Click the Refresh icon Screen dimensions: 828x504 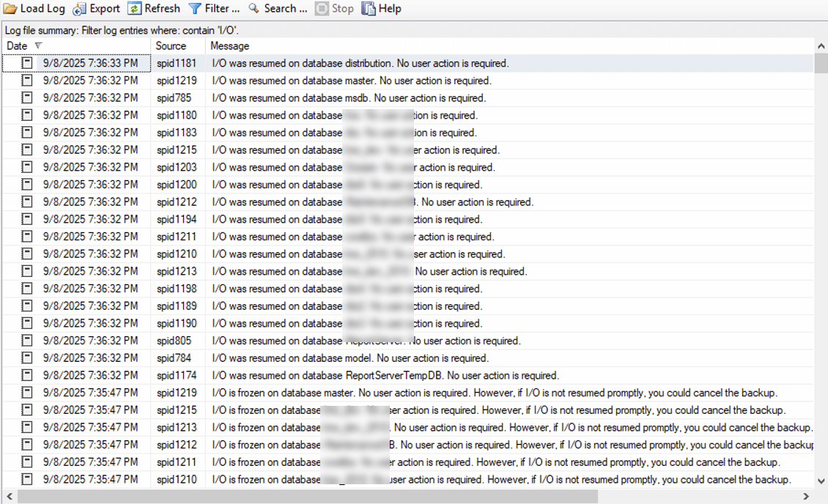pyautogui.click(x=135, y=9)
